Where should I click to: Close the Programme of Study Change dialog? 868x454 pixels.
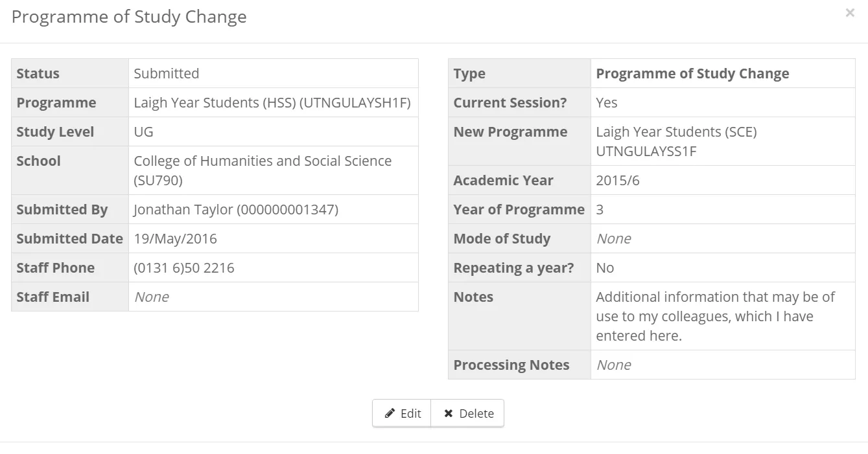click(x=849, y=12)
